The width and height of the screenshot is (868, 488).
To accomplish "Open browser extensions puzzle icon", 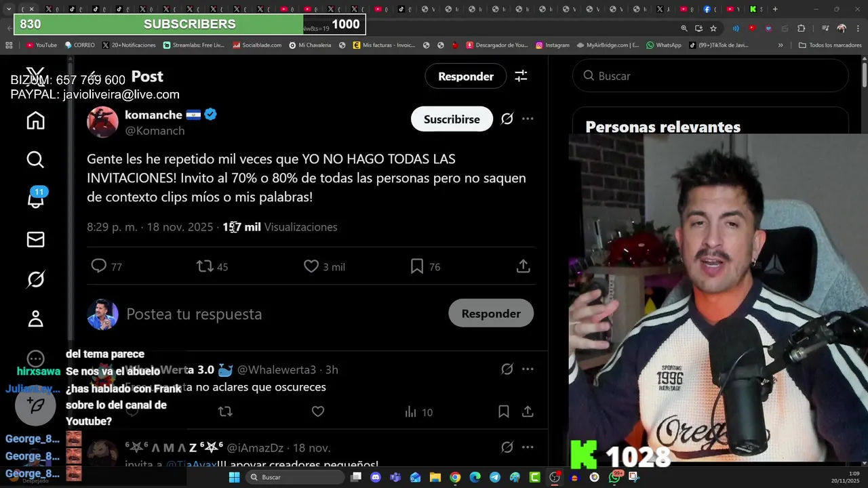I will (x=802, y=28).
